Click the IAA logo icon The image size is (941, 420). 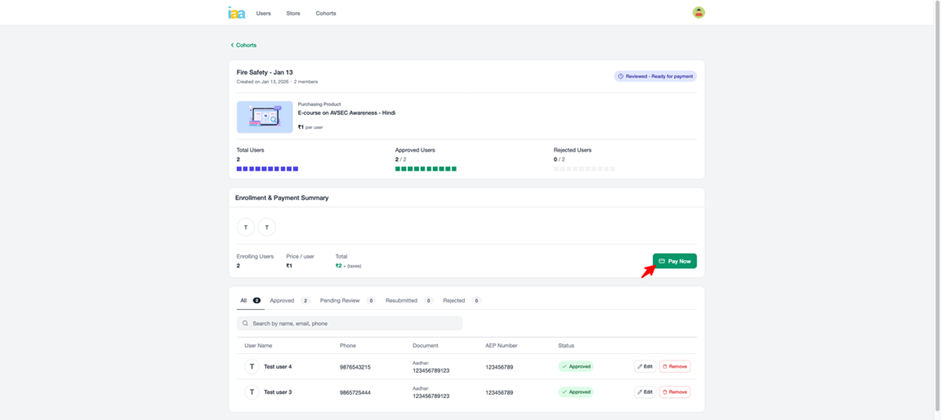[x=236, y=13]
